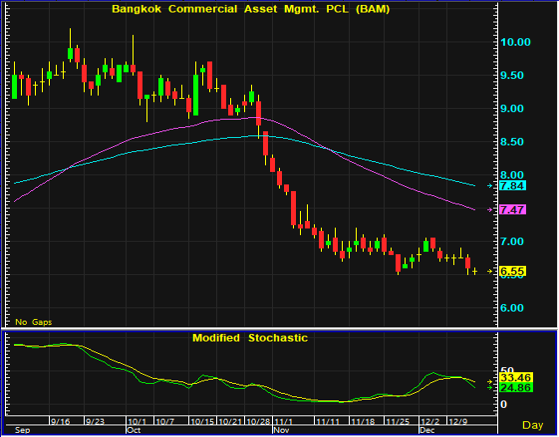Image resolution: width=559 pixels, height=437 pixels.
Task: Select the 10/21 date marker
Action: [230, 422]
